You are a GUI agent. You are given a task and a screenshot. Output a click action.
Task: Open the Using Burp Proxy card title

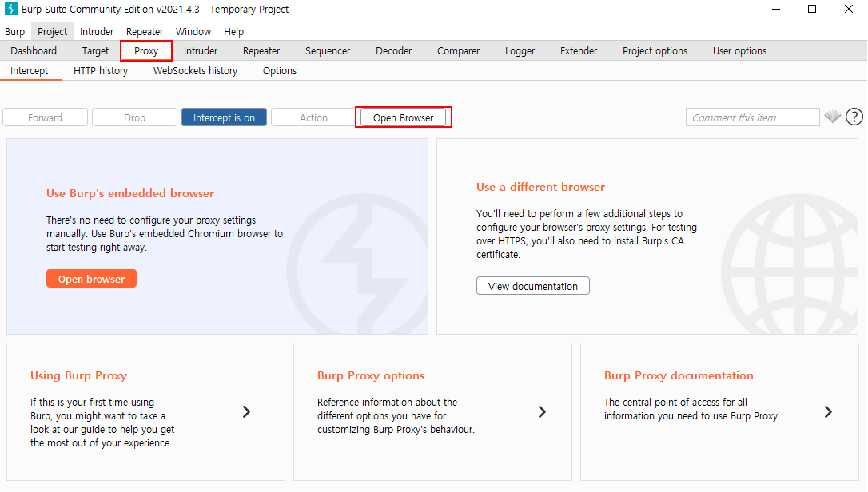(78, 375)
